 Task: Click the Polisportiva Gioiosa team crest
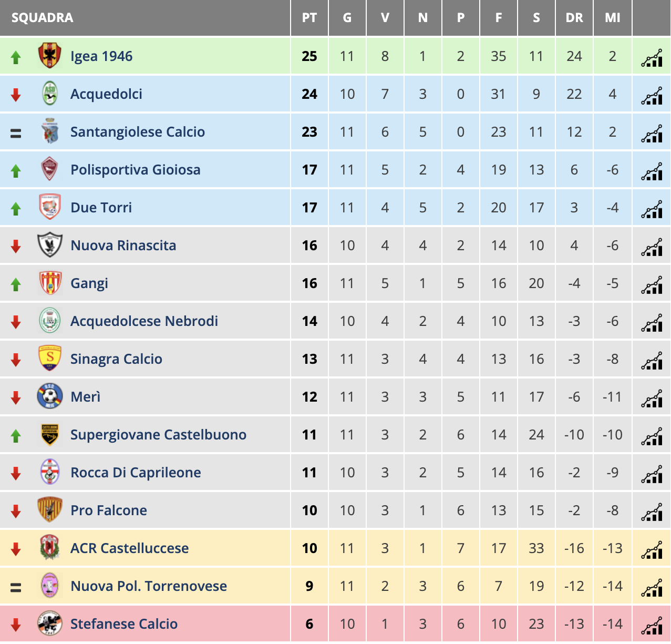click(50, 169)
